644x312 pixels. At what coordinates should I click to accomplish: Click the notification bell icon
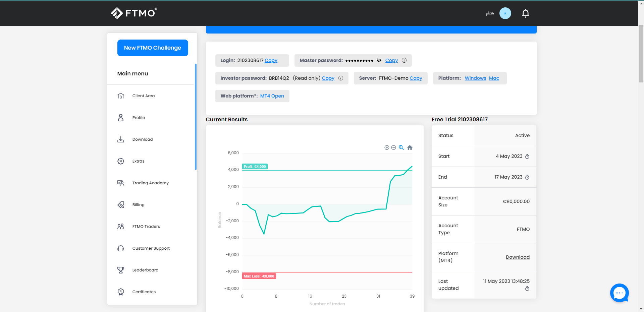click(x=526, y=13)
